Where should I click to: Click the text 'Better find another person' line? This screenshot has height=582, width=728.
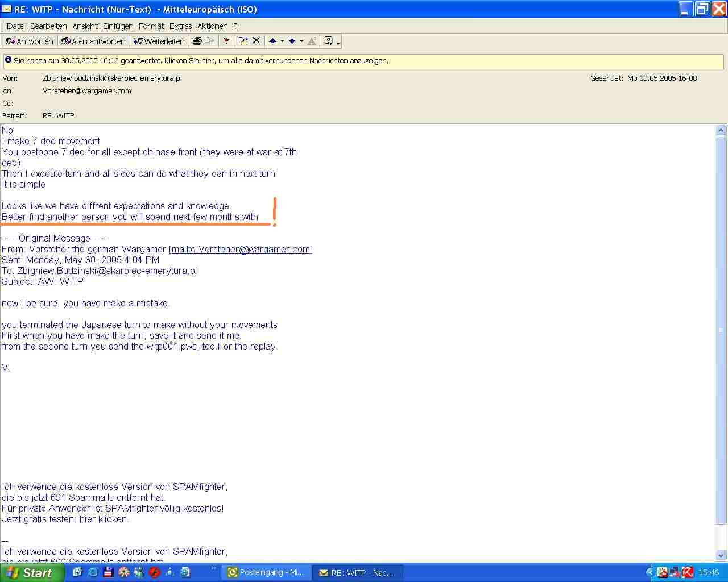pos(130,217)
